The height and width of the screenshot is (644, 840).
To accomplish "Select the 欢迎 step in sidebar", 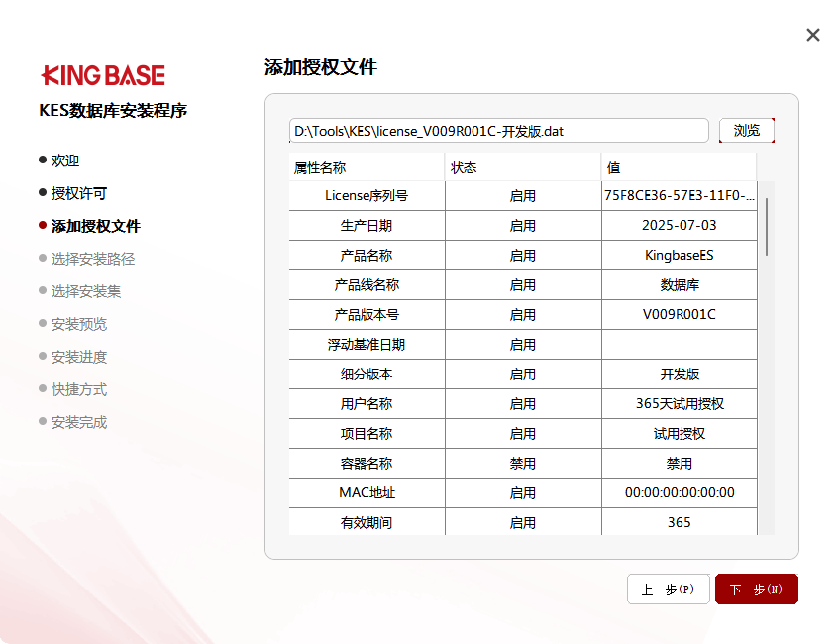I will click(65, 161).
